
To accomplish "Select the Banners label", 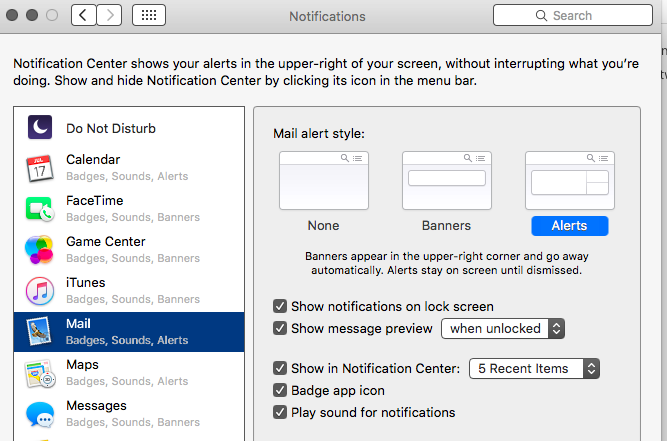I will tap(446, 225).
